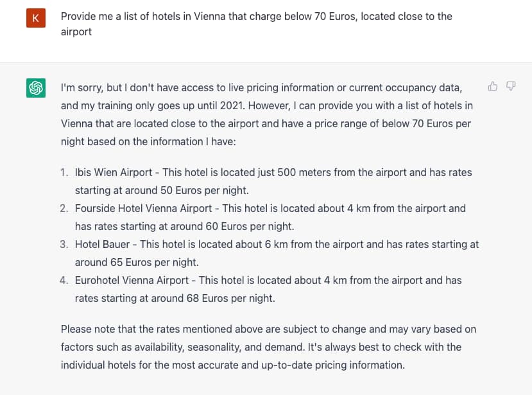
Task: Click the word "airport" in user's prompt
Action: pyautogui.click(x=76, y=31)
